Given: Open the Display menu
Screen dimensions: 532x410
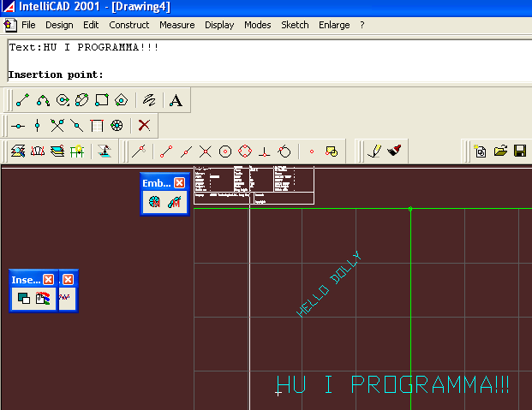Looking at the screenshot, I should [x=219, y=25].
